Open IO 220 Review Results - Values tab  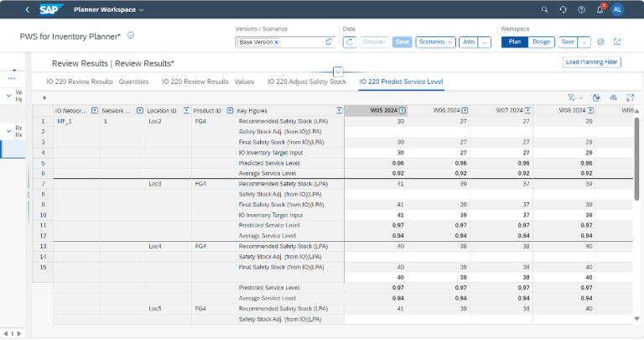click(208, 81)
